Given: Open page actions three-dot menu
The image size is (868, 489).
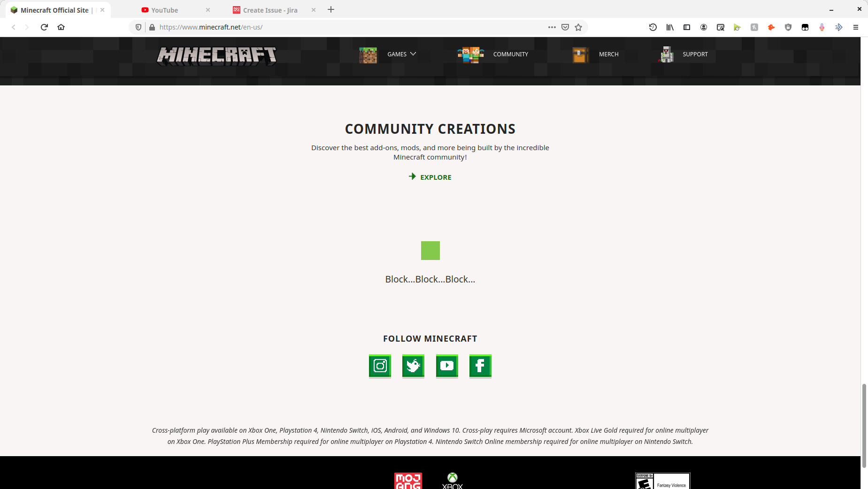Looking at the screenshot, I should 552,27.
